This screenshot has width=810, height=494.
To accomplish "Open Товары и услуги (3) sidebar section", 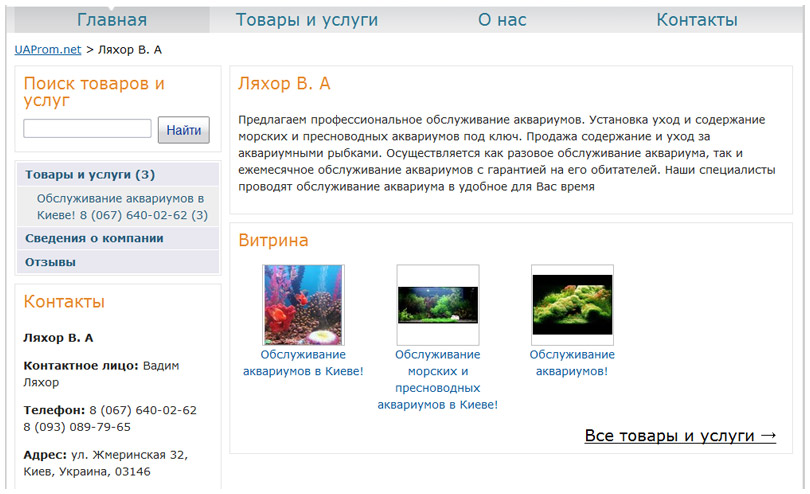I will [x=118, y=175].
